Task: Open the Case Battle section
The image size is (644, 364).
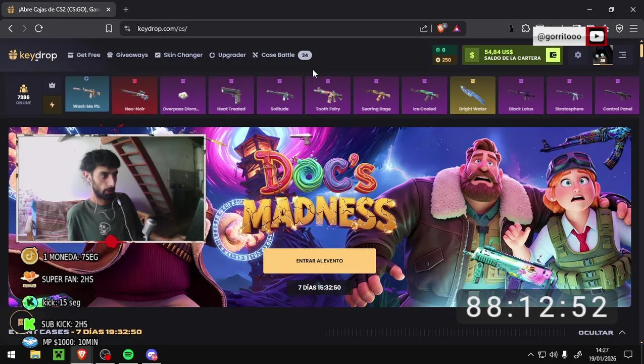Action: tap(273, 55)
